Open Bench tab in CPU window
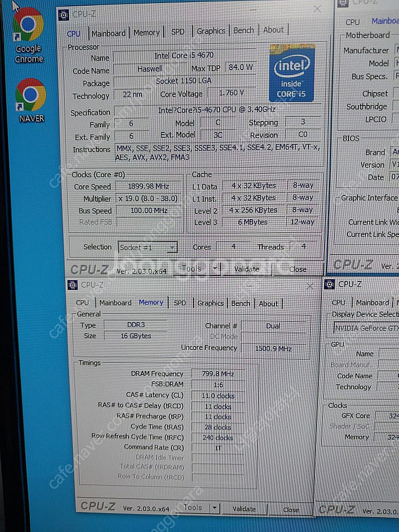The height and width of the screenshot is (532, 399). click(244, 30)
